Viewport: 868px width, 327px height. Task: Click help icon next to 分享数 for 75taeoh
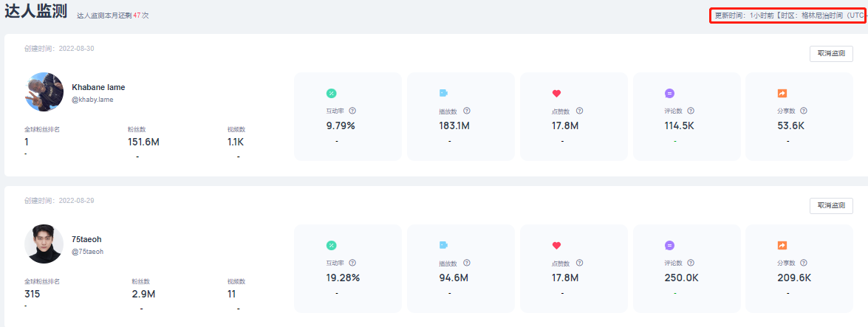click(804, 263)
